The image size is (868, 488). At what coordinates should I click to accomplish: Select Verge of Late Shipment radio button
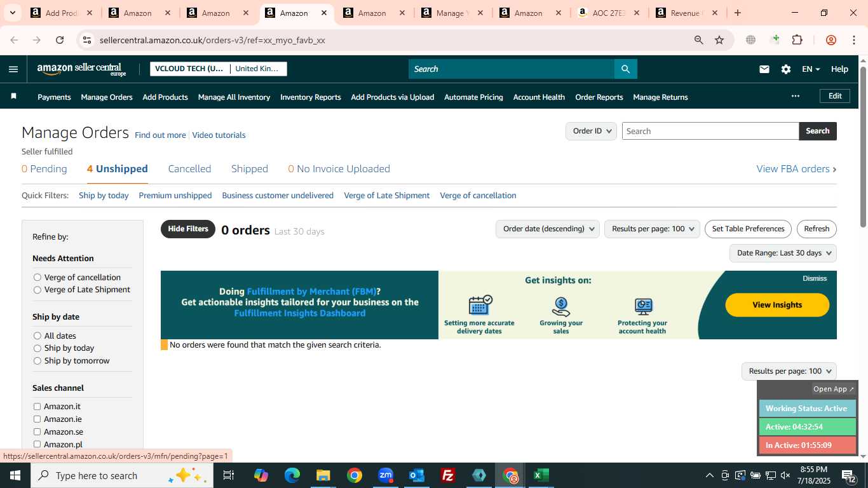point(37,290)
